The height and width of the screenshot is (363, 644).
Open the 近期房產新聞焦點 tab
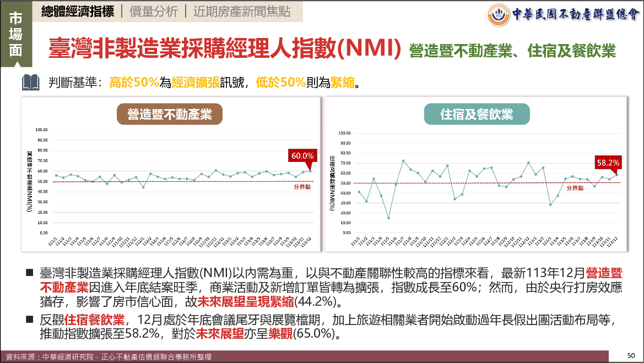pos(241,12)
